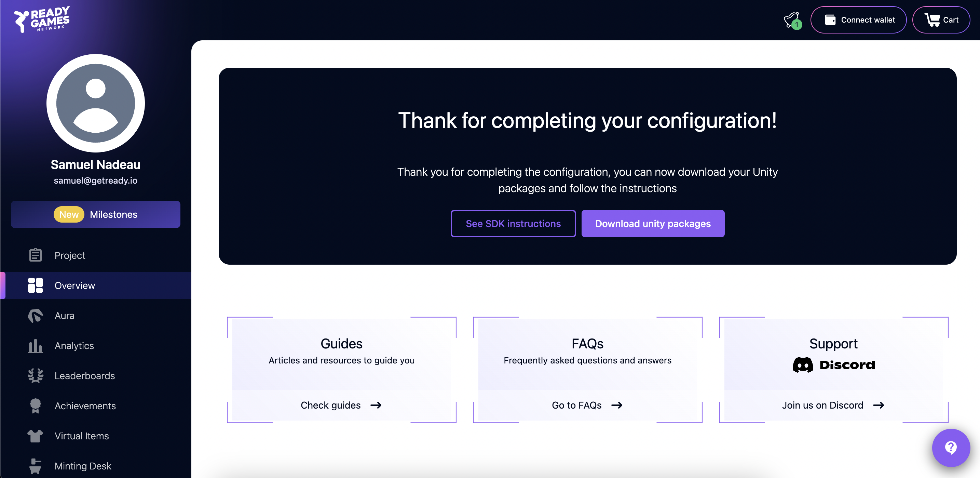Click the Minting Desk icon

(x=36, y=466)
